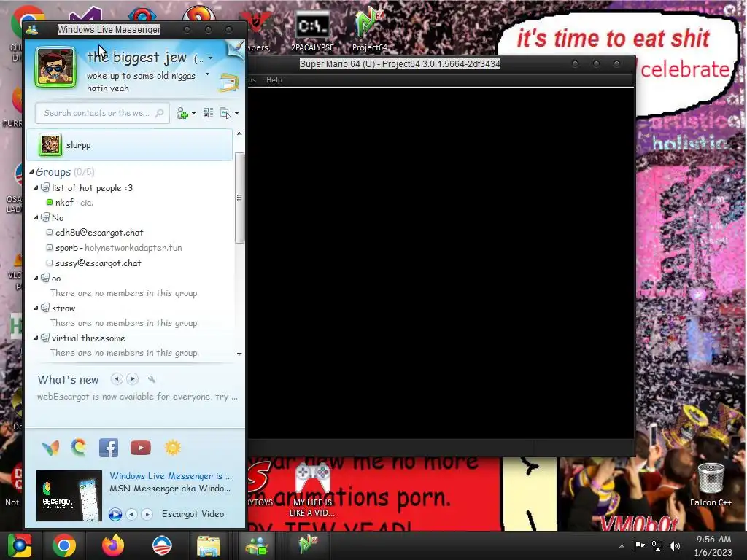Play the Escargot Video
The height and width of the screenshot is (560, 747).
pyautogui.click(x=115, y=514)
